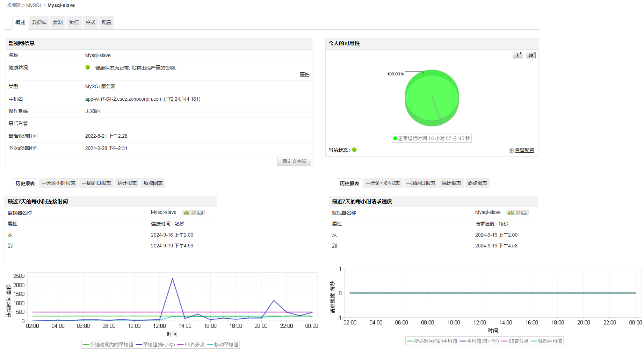The height and width of the screenshot is (354, 644).
Task: Switch to the 概述 tab
Action: [x=20, y=22]
